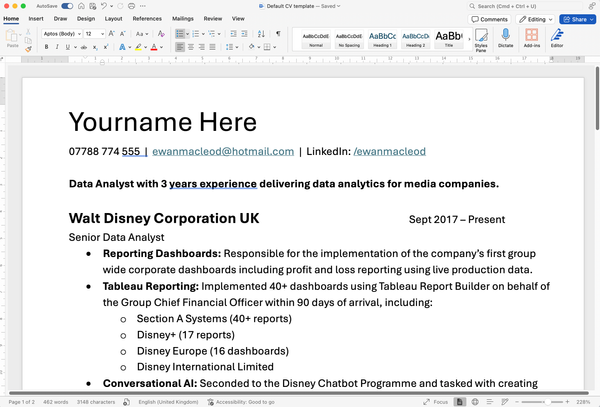
Task: Click the Justify alignment icon
Action: [x=212, y=47]
